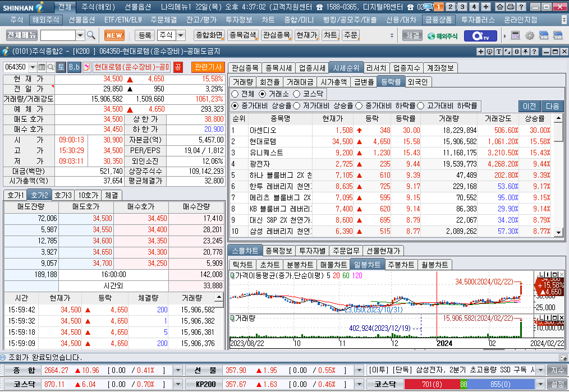Open the 해외주식 menu item
Screen dimensions: 569x392
(45, 20)
